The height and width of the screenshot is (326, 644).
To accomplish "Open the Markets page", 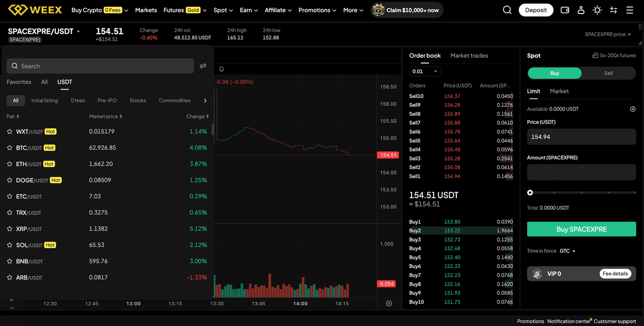I will 146,10.
